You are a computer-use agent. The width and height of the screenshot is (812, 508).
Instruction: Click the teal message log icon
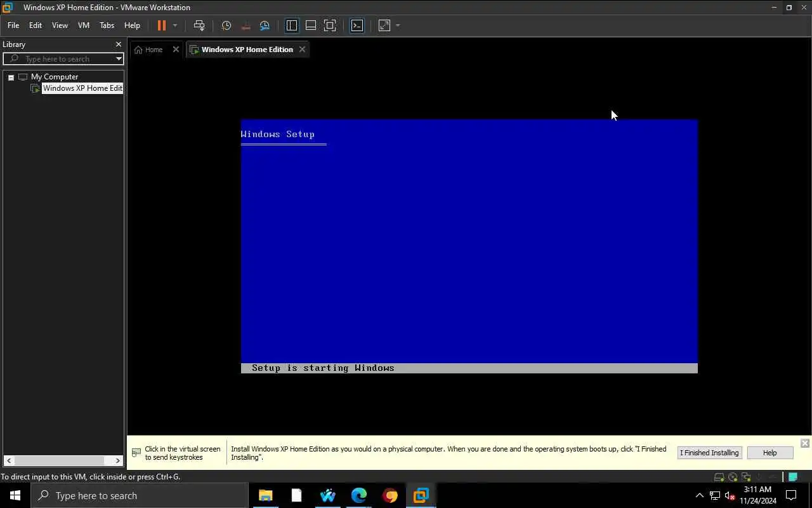(793, 477)
